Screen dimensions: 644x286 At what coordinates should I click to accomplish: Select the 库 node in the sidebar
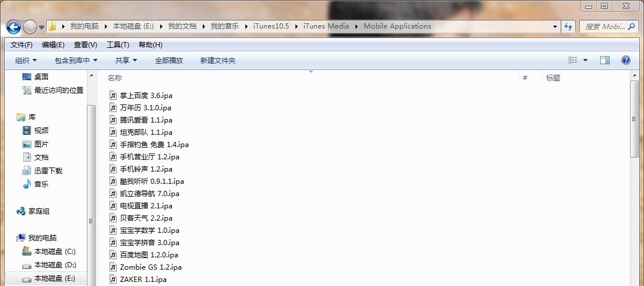[31, 117]
